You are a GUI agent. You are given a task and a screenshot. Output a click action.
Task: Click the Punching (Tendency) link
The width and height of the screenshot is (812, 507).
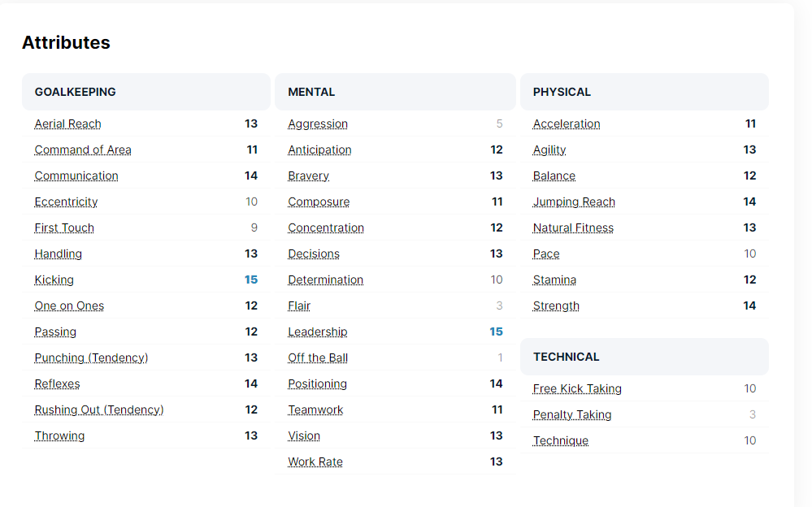click(x=91, y=357)
